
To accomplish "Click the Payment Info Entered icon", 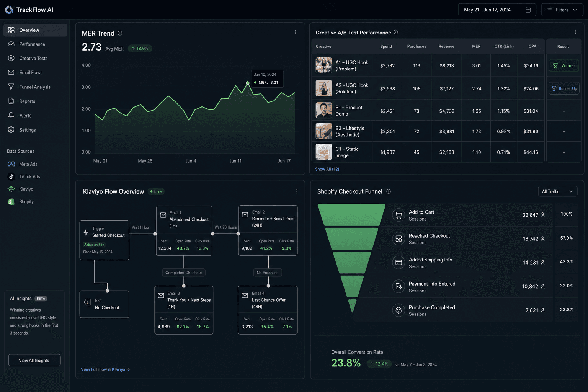I will pos(399,286).
